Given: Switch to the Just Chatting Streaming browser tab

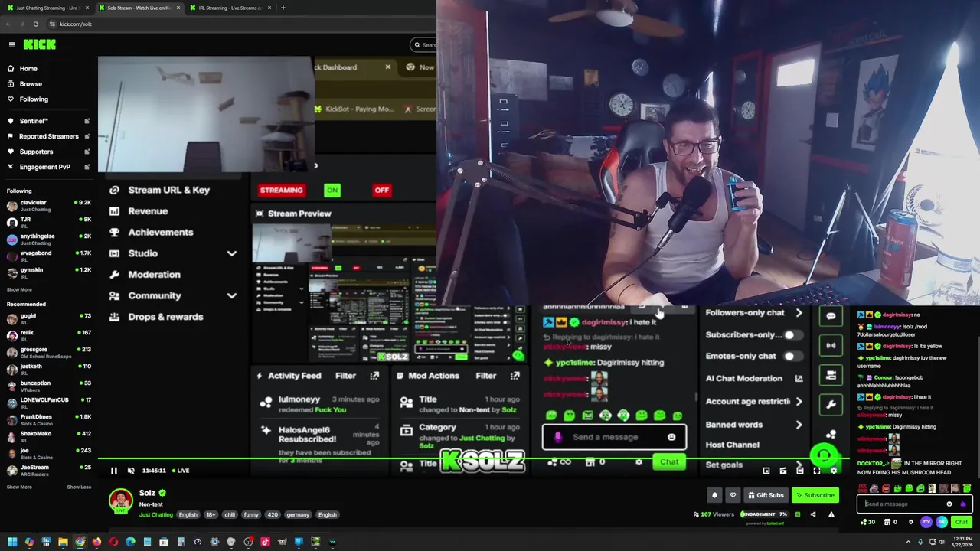Looking at the screenshot, I should pos(47,8).
